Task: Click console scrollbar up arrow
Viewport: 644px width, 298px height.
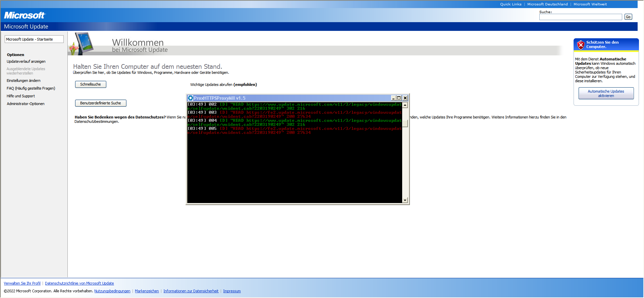Action: coord(405,105)
